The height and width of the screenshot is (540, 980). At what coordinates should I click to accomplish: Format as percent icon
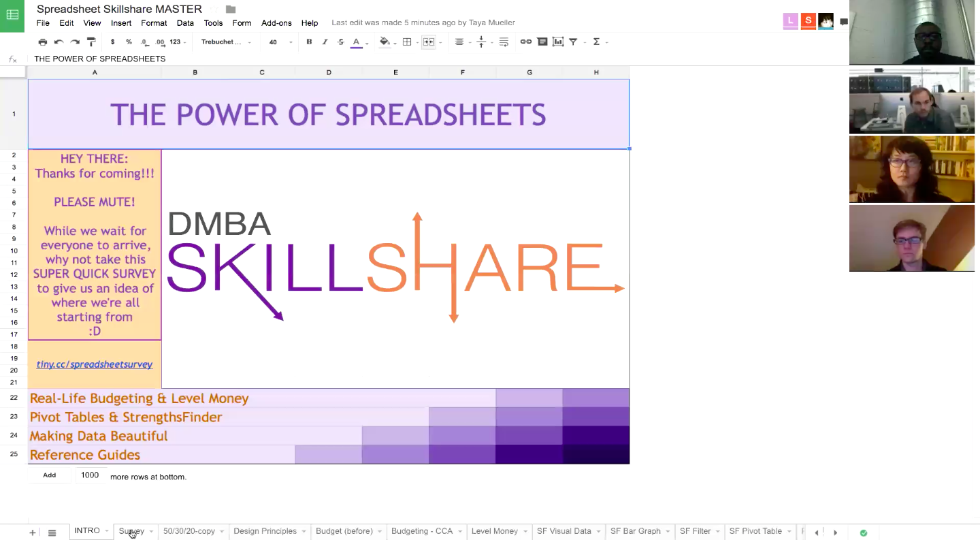[x=129, y=42]
